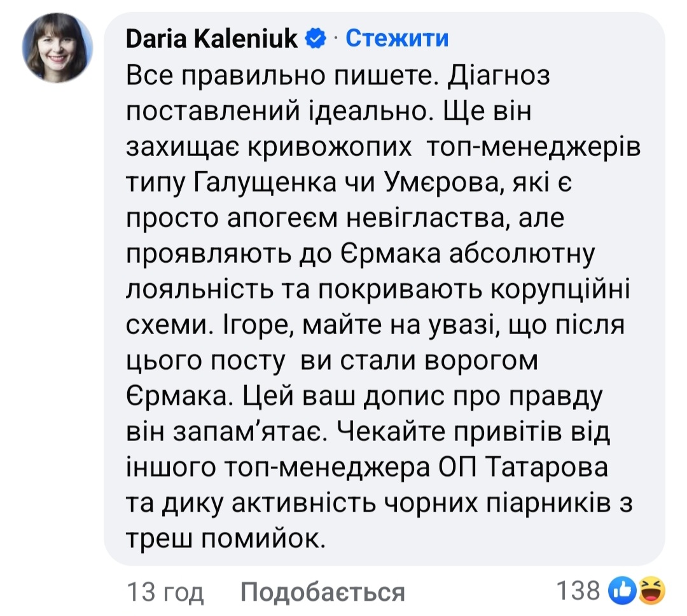
Task: Like the comment with Подобається
Action: (x=323, y=592)
